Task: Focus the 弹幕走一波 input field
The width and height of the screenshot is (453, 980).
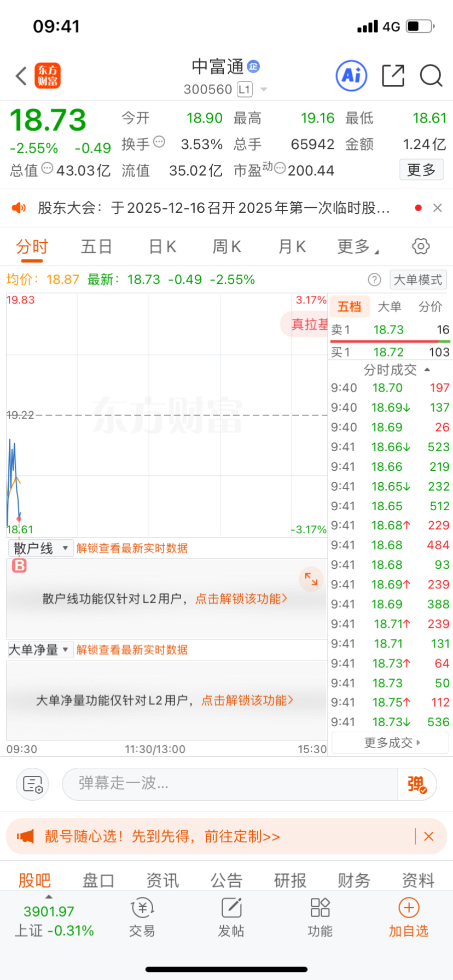Action: (230, 784)
